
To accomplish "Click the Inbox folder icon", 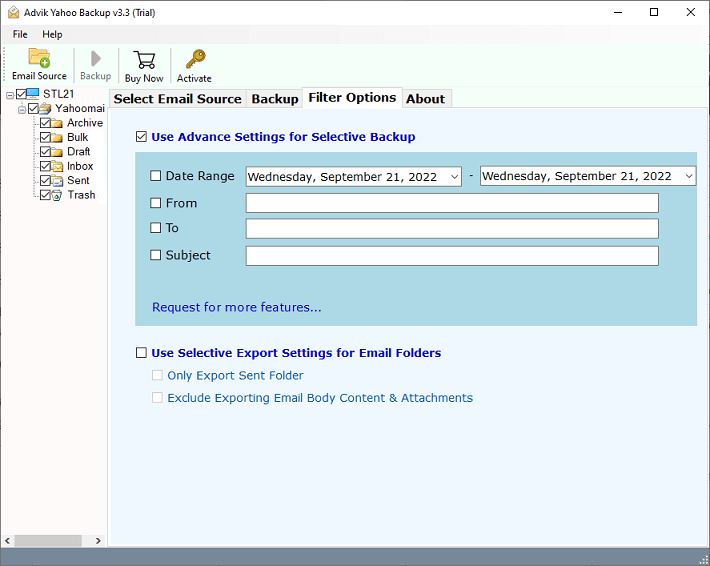I will tap(57, 166).
